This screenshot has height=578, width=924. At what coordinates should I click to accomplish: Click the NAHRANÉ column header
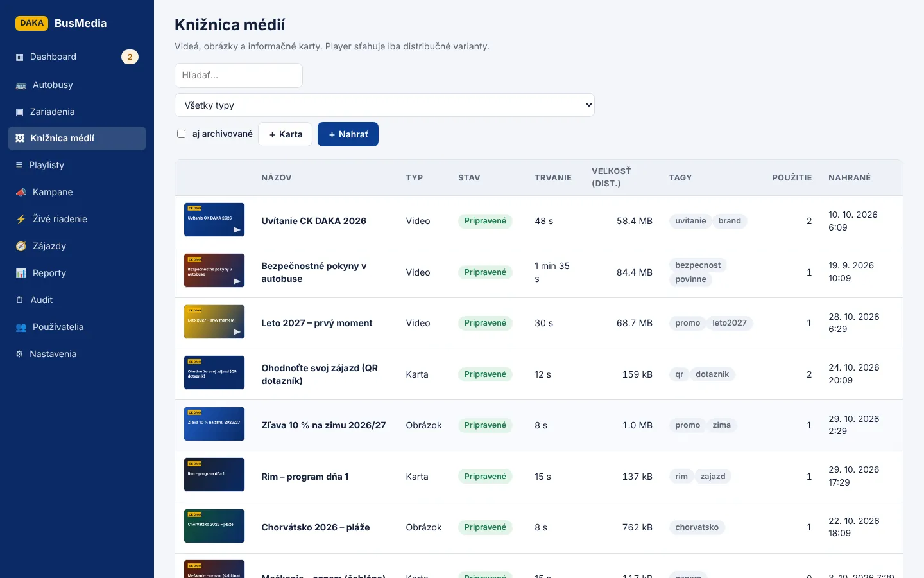pos(850,178)
